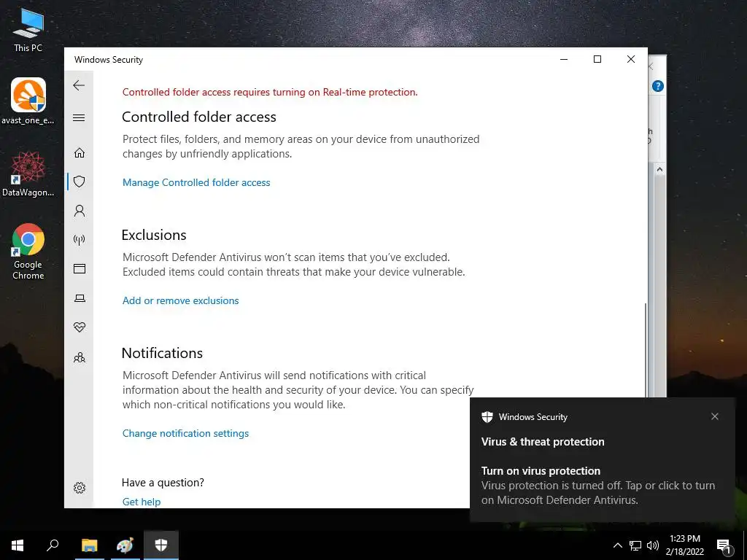Screen dimensions: 747x560
Task: Open the This PC desktop icon
Action: tap(28, 29)
